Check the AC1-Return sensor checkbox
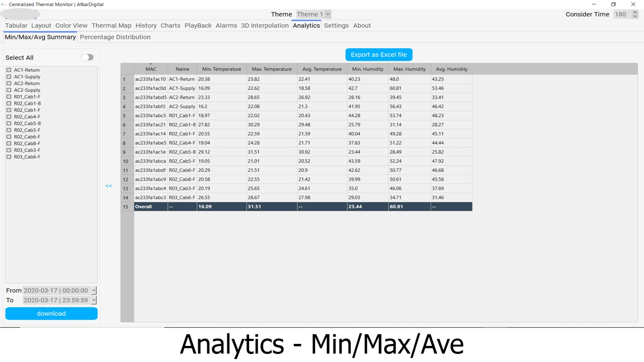Viewport: 644px width, 362px height. point(9,70)
